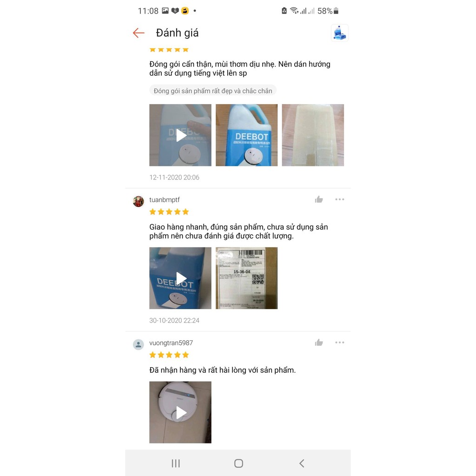Open the cardboard box packaging photo
The width and height of the screenshot is (476, 476).
(313, 135)
